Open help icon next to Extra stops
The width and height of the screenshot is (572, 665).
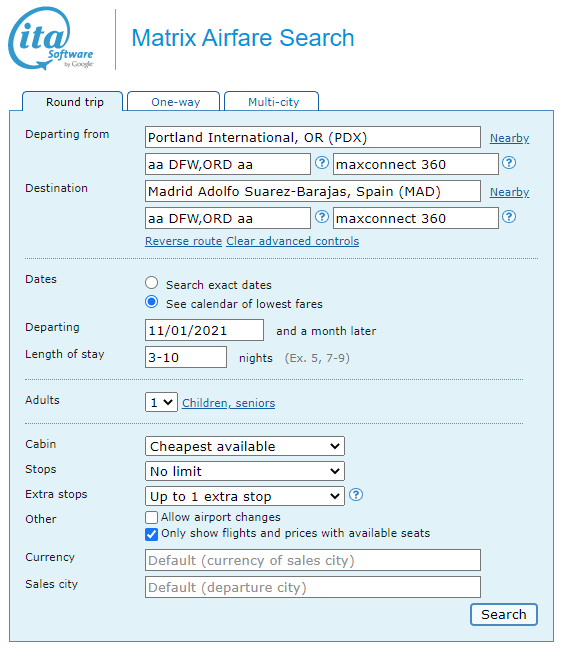pyautogui.click(x=356, y=495)
